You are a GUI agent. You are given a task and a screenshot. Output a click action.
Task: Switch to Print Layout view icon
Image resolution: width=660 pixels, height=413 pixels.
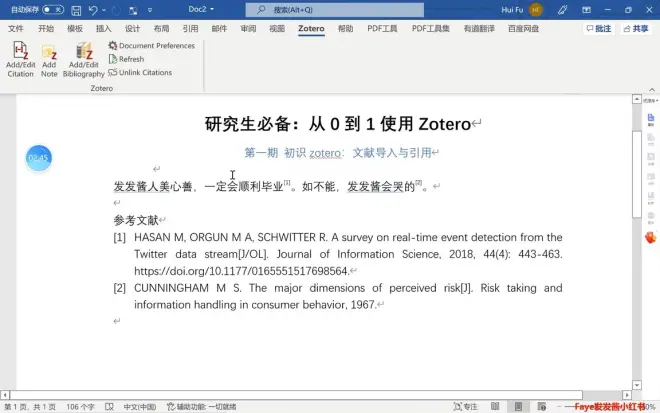(518, 407)
